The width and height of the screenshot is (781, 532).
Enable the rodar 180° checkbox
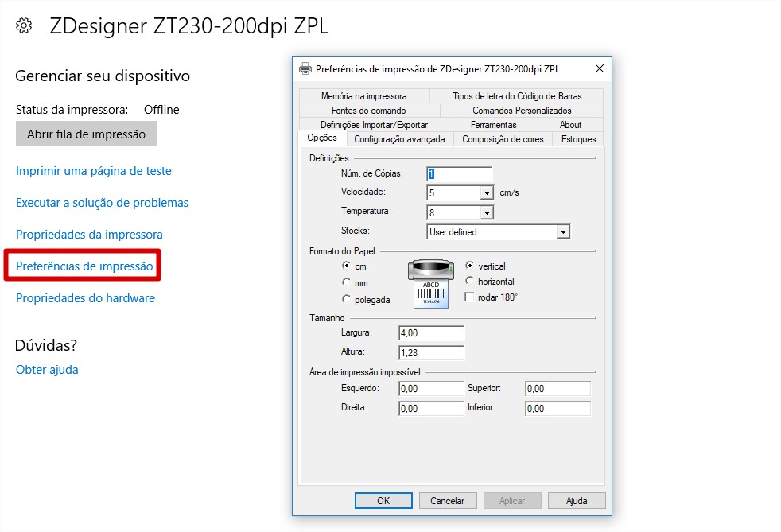[x=468, y=297]
